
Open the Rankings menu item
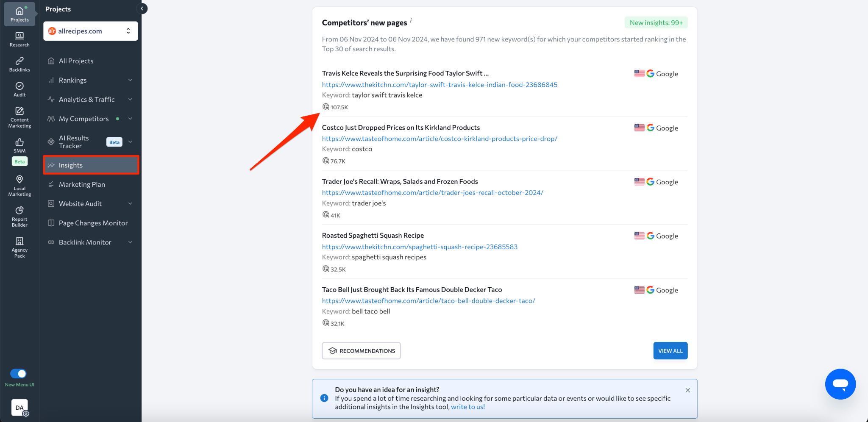point(72,80)
